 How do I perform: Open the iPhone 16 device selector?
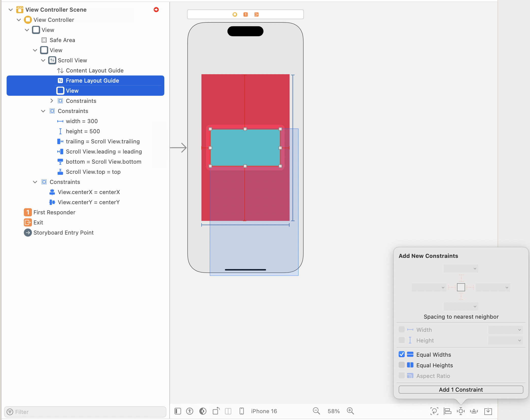[x=264, y=411]
